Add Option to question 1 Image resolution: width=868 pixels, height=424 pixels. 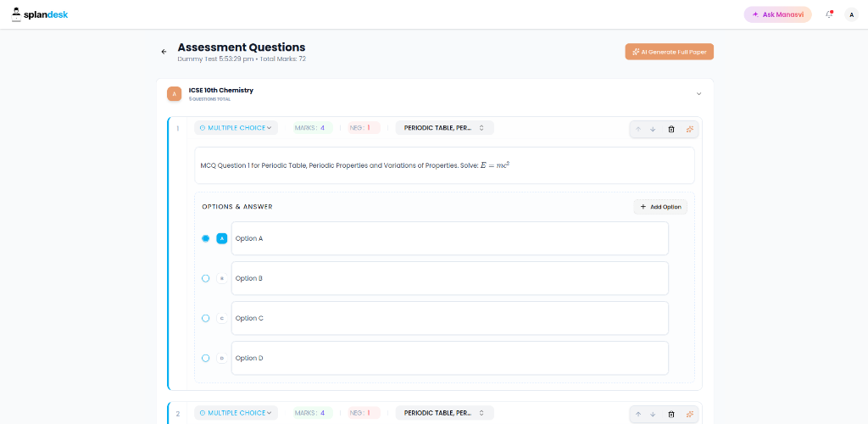coord(660,207)
